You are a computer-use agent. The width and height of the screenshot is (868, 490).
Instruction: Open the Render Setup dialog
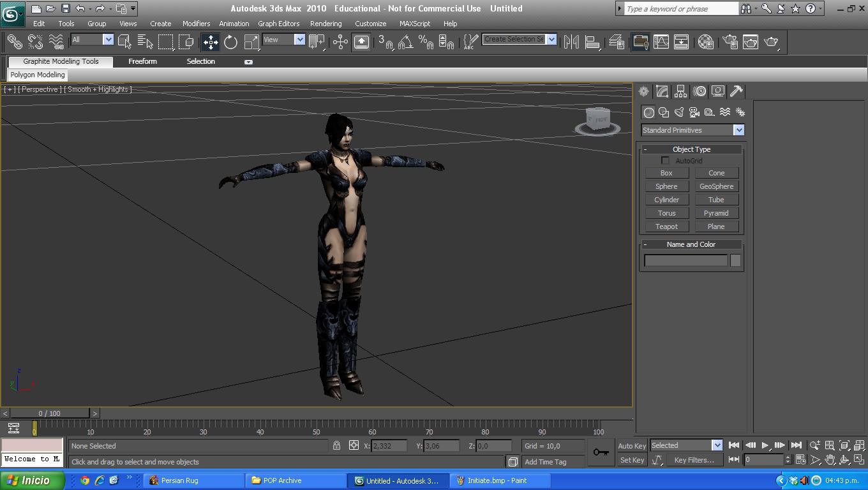[x=730, y=42]
